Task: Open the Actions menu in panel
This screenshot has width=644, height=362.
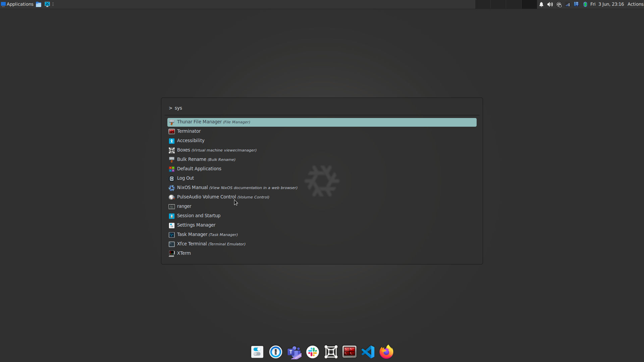Action: point(635,4)
